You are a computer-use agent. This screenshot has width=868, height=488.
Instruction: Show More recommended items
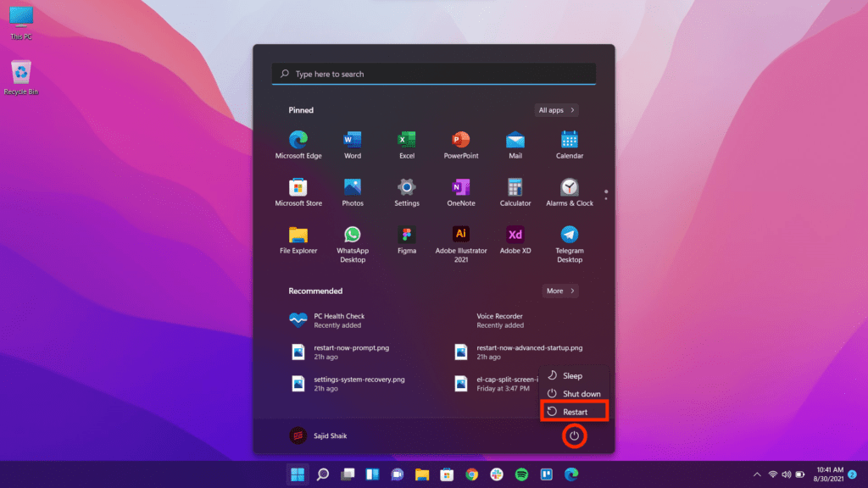(560, 291)
